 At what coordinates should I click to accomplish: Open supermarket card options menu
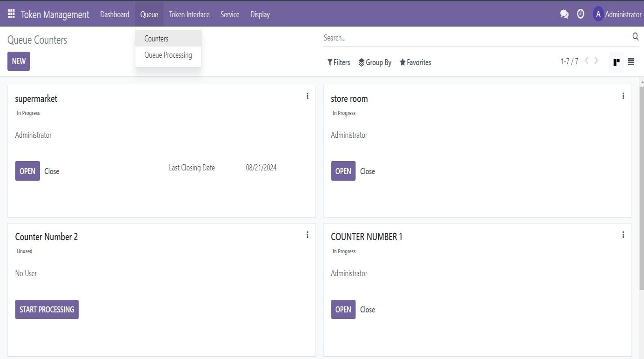[307, 96]
